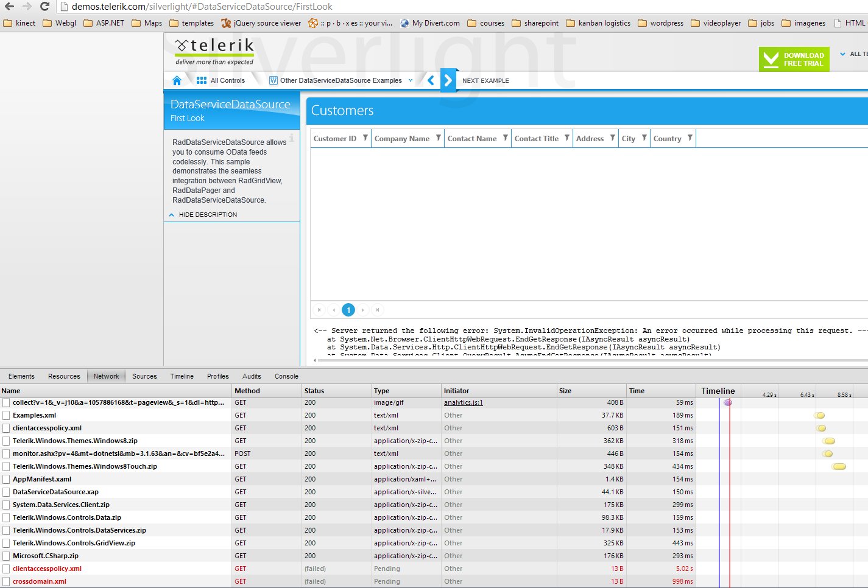Go back using the browser back arrow
This screenshot has width=868, height=588.
click(9, 7)
